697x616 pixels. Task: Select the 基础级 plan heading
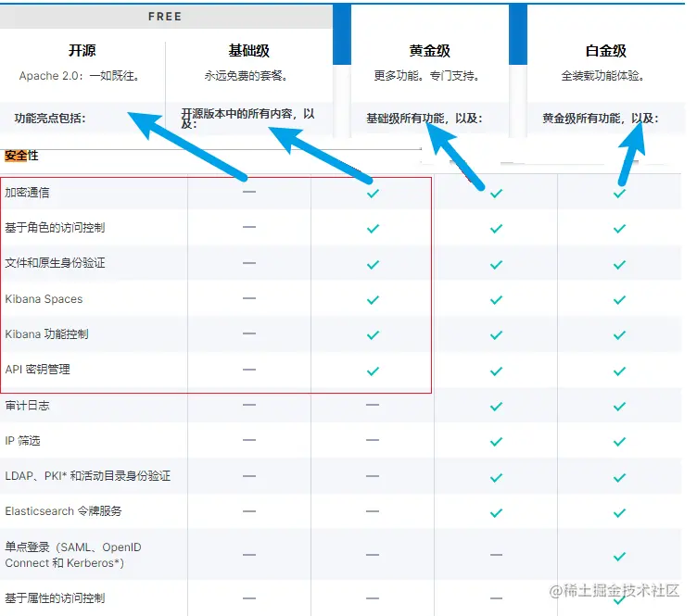point(249,51)
